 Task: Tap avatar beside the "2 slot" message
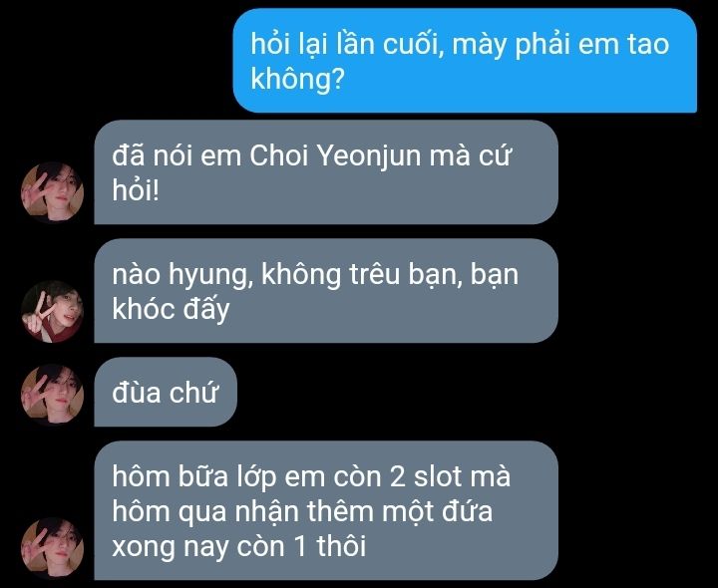52,548
